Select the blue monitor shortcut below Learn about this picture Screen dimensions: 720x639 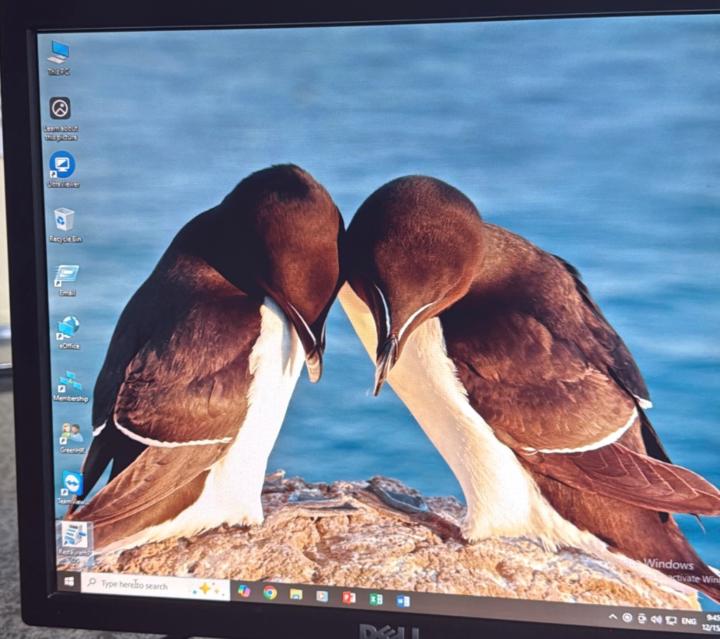coord(62,164)
